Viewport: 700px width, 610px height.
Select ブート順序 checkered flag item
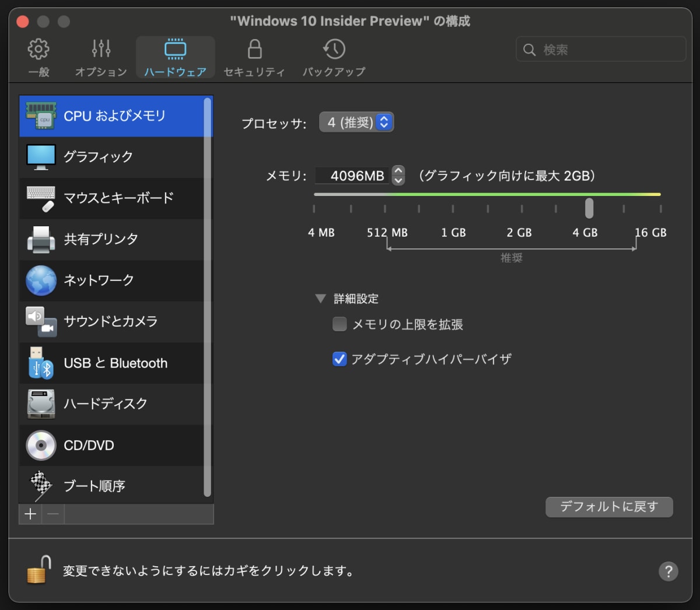(x=111, y=486)
